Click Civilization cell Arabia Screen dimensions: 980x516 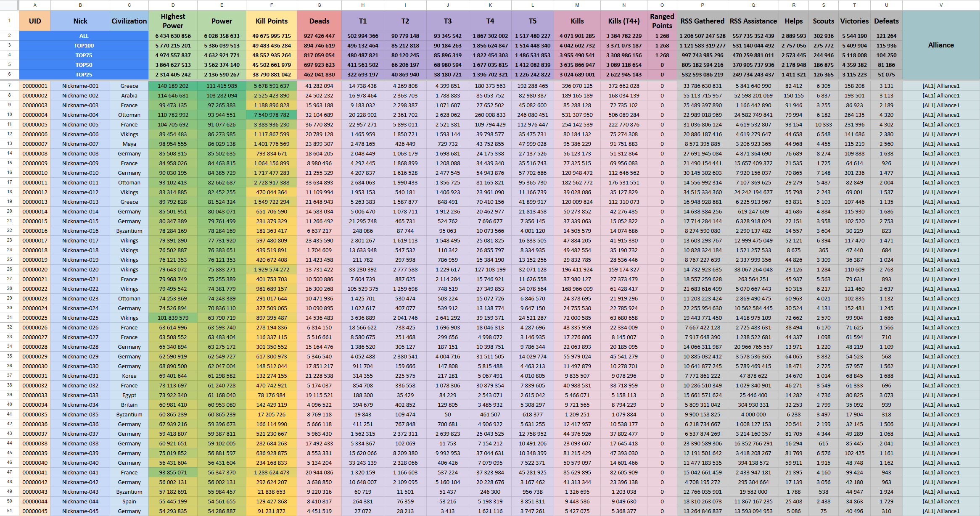(x=129, y=95)
